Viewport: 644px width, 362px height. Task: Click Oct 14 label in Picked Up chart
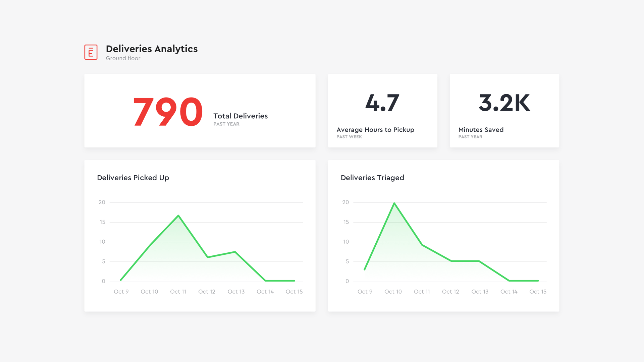265,292
